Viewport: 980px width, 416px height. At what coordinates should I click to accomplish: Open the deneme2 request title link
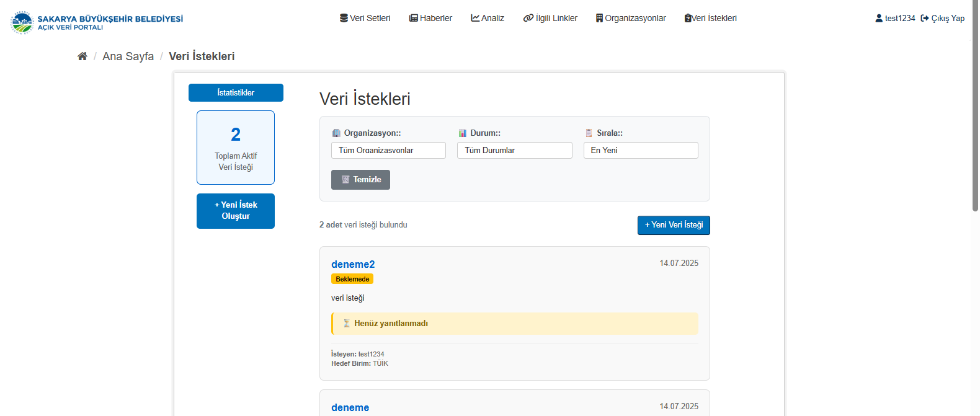353,264
